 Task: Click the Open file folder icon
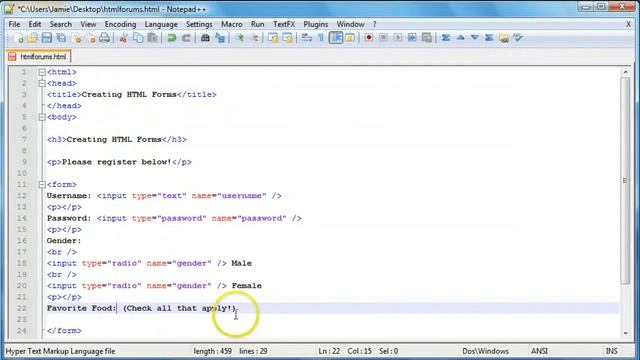pos(33,38)
